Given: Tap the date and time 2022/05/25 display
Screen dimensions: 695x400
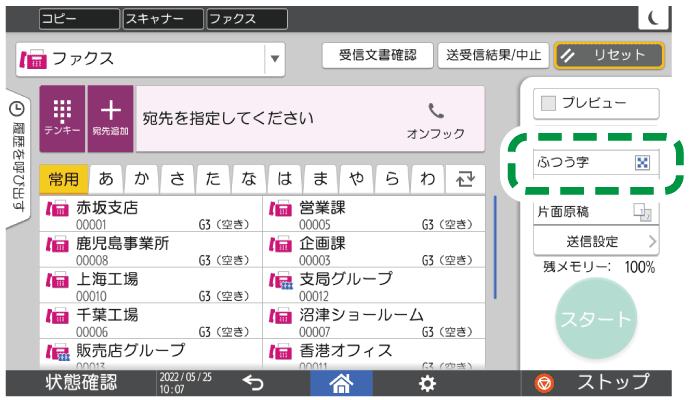Looking at the screenshot, I should (x=185, y=383).
